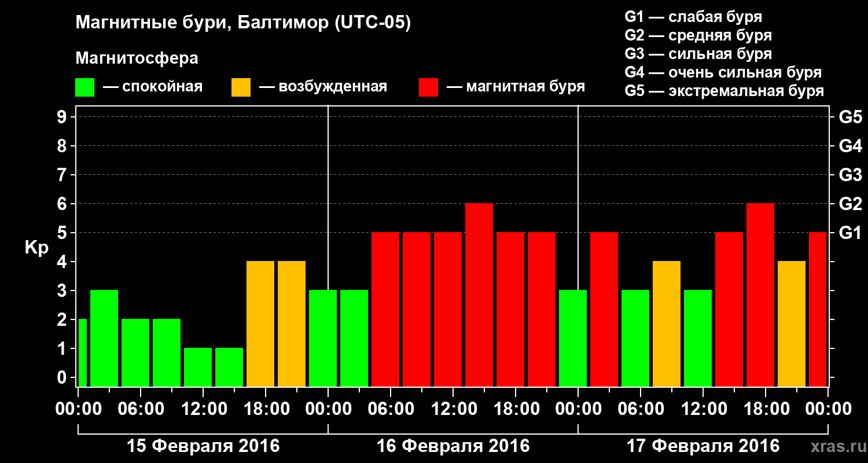This screenshot has width=868, height=463.
Task: Click the red Kp 6 bar on 16 Февраля
Action: (479, 295)
